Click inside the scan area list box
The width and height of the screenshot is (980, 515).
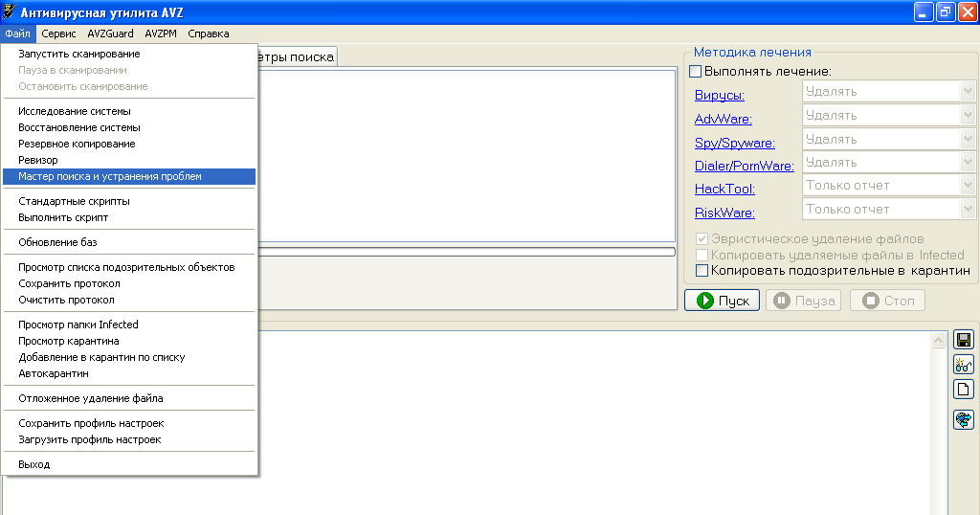click(x=467, y=156)
